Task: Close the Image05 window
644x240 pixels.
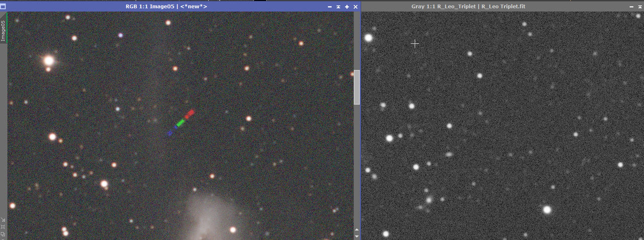Action: tap(355, 7)
